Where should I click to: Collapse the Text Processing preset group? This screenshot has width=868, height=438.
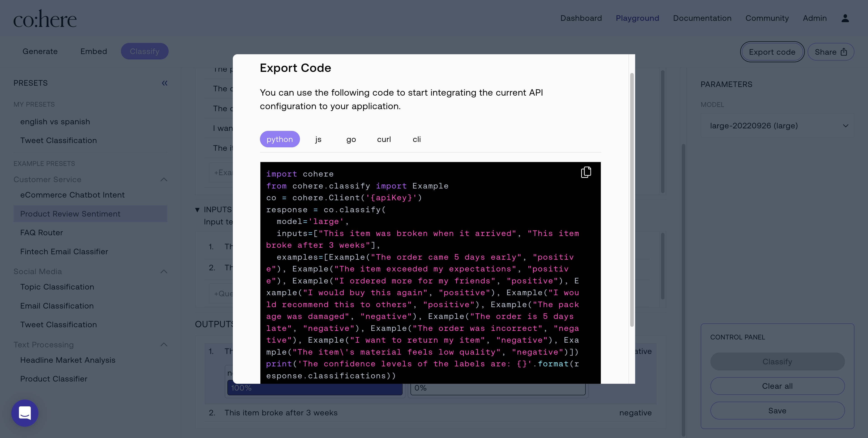tap(164, 345)
